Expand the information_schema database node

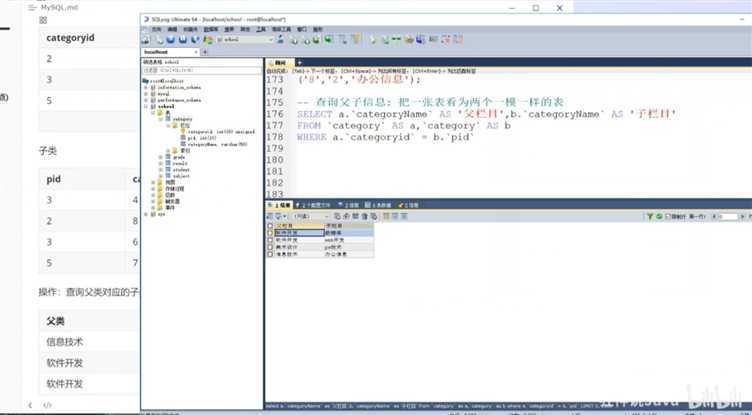(146, 87)
